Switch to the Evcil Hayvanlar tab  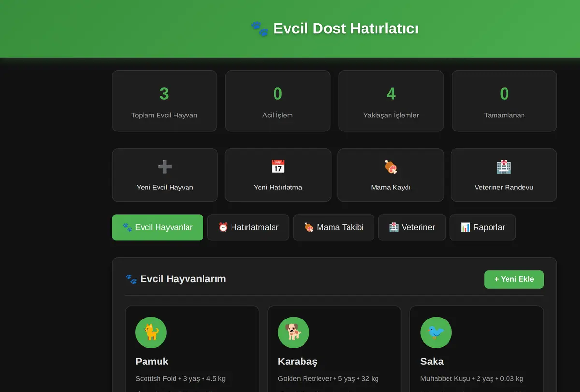(x=158, y=227)
